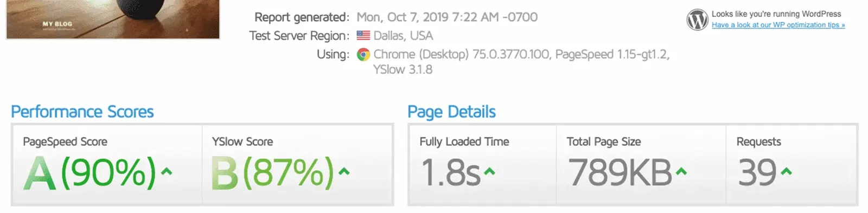This screenshot has width=868, height=213.
Task: Select the Page Details heading
Action: click(x=451, y=112)
